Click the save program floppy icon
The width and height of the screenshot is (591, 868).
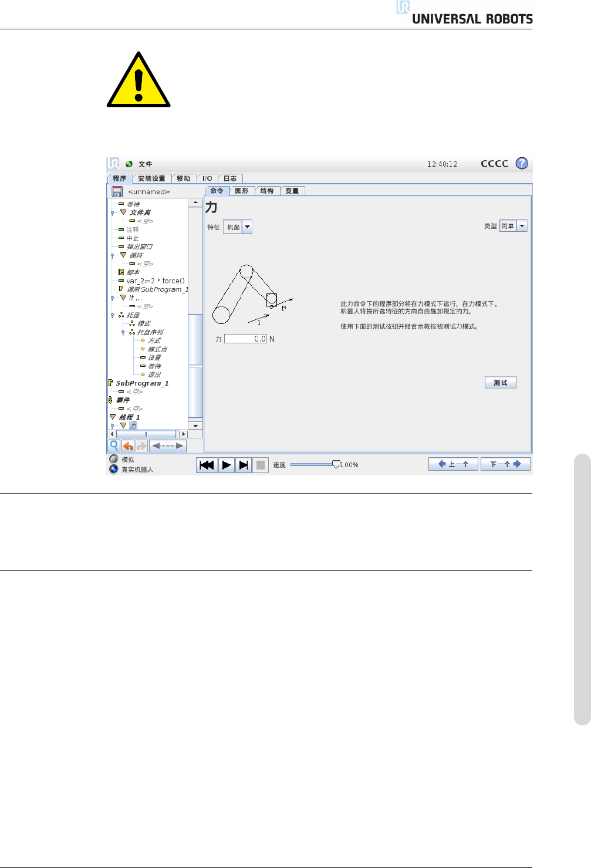[x=117, y=191]
